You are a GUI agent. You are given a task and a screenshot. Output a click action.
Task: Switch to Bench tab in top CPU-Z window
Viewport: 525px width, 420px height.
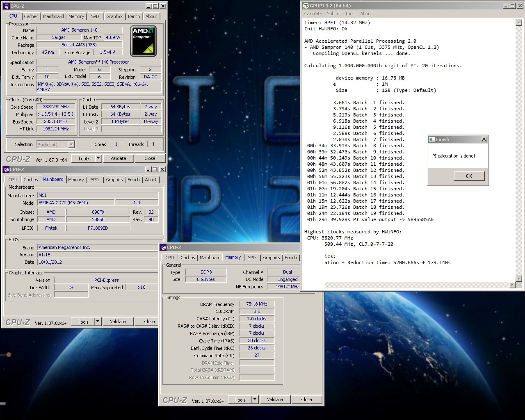point(134,16)
